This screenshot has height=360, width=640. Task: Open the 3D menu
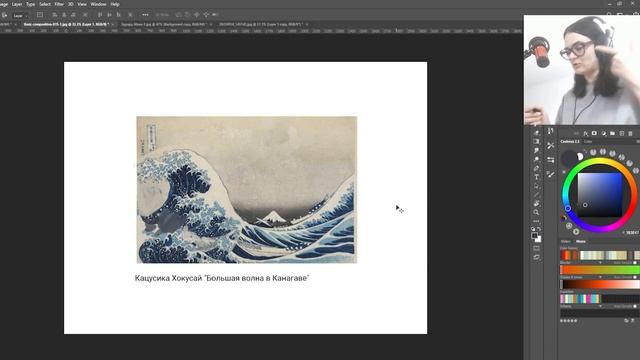[x=71, y=4]
